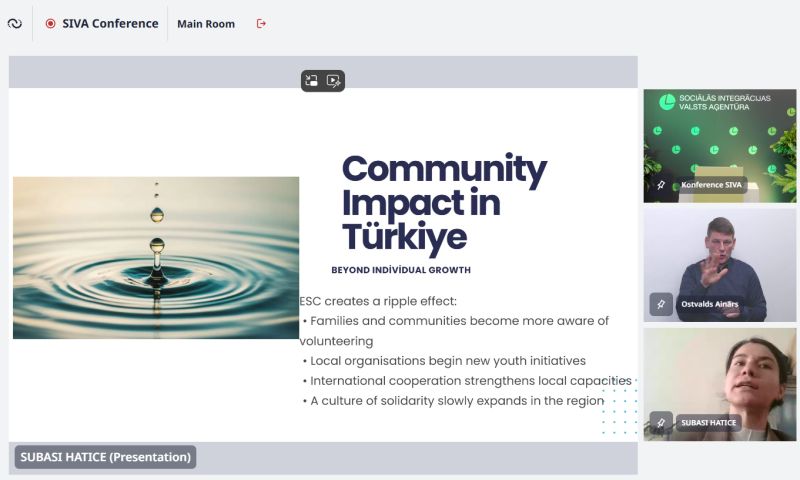Click the Community Impact in Türkiye heading
The width and height of the screenshot is (800, 480).
pos(444,202)
